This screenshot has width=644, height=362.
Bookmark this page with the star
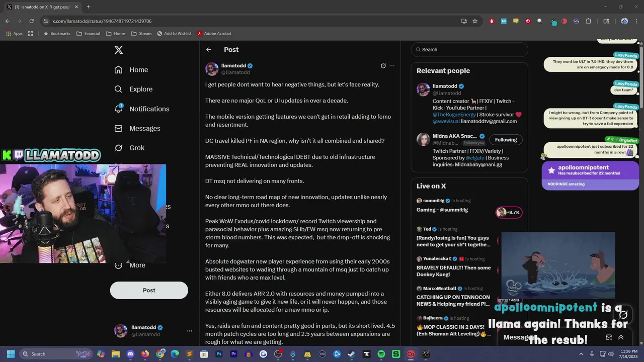tap(475, 21)
